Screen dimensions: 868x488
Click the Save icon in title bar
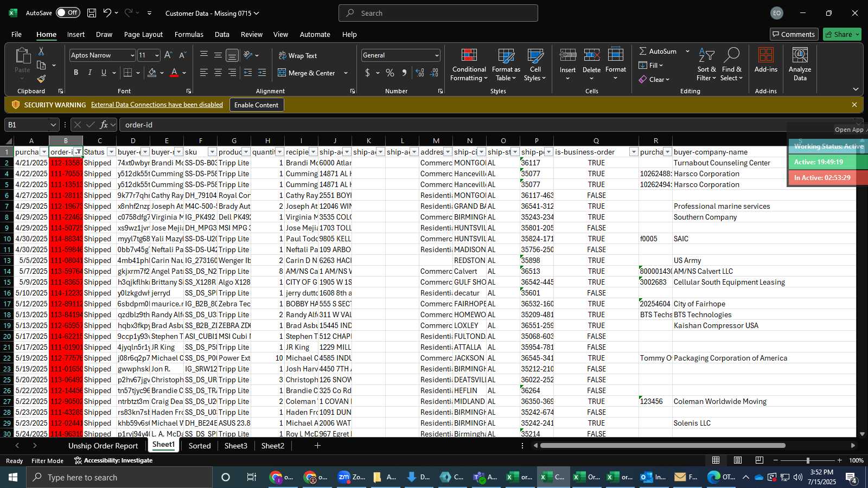point(92,13)
